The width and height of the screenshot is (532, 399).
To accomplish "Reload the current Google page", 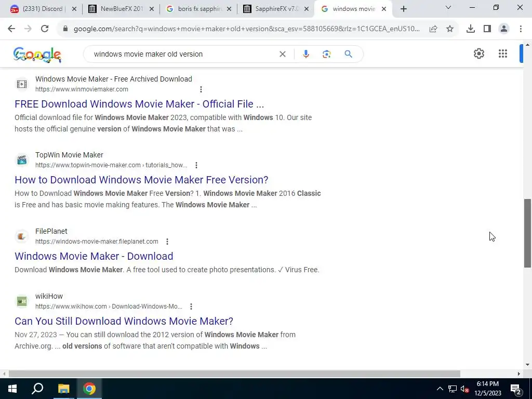I will [x=45, y=29].
